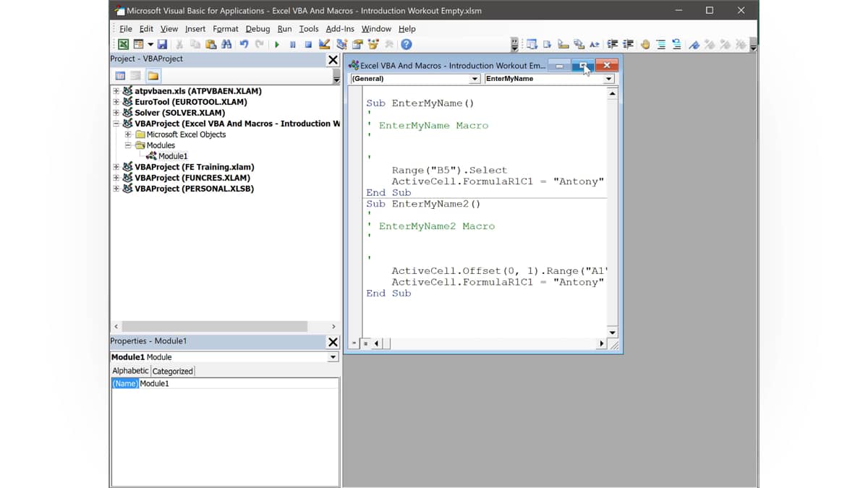Save the workbook with the floppy icon

coord(162,44)
